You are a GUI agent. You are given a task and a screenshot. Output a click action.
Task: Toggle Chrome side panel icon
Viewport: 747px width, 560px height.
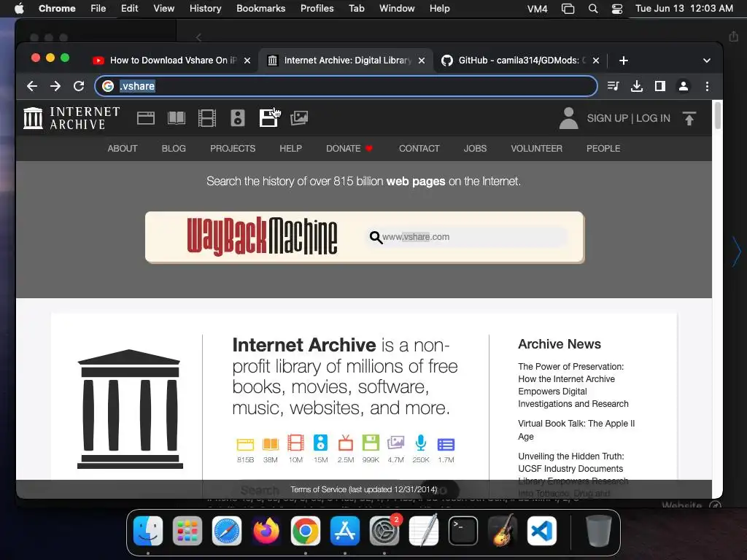[659, 86]
